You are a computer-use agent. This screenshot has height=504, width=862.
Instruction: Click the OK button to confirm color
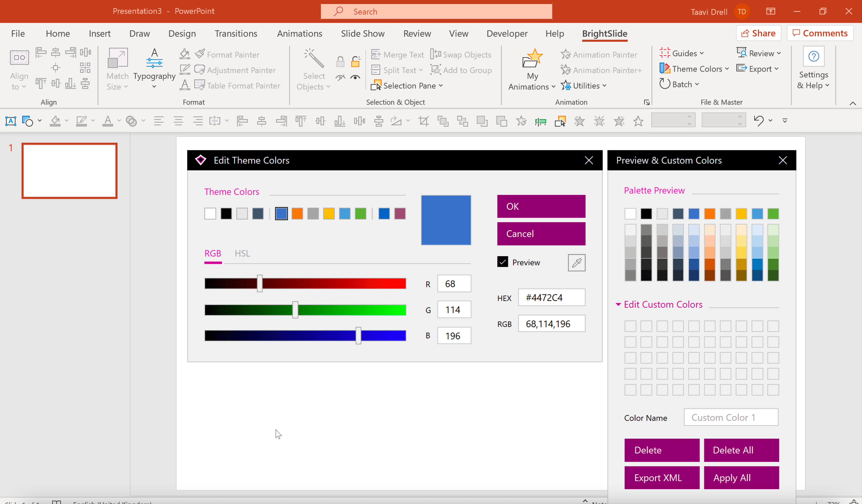(541, 206)
